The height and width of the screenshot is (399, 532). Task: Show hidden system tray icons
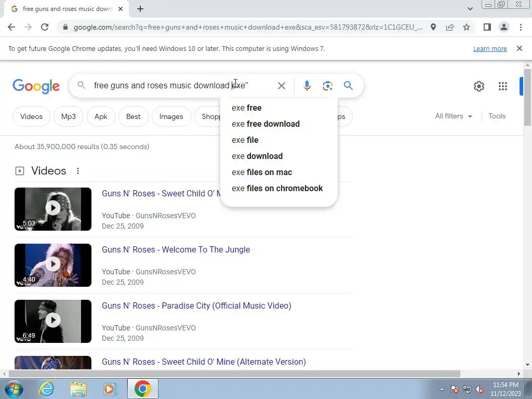coord(442,389)
